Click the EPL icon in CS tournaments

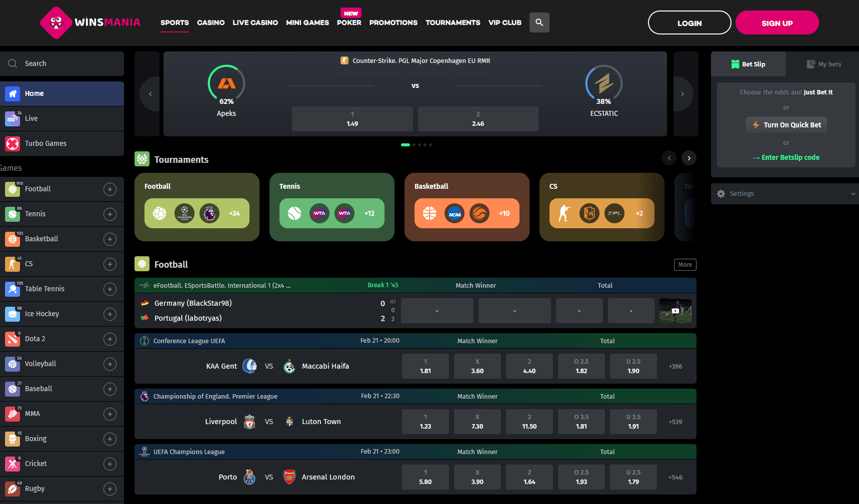tap(614, 213)
